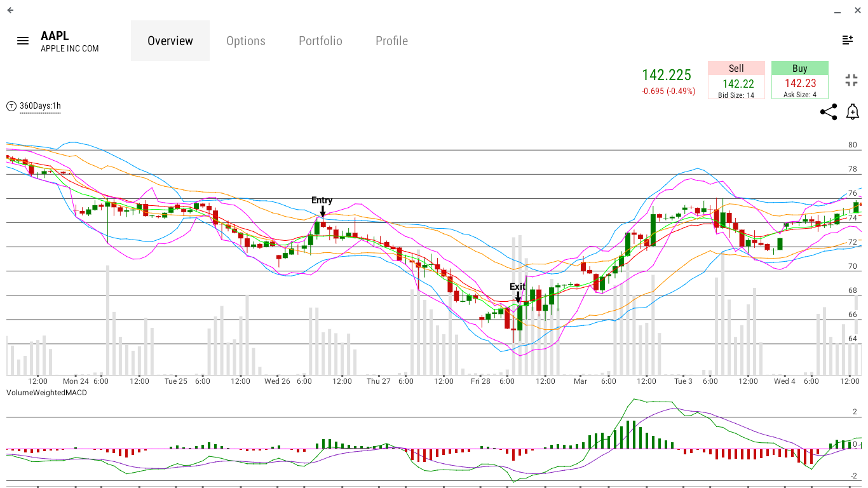868x488 pixels.
Task: Click the Buy button at 142.23
Action: pyautogui.click(x=800, y=80)
